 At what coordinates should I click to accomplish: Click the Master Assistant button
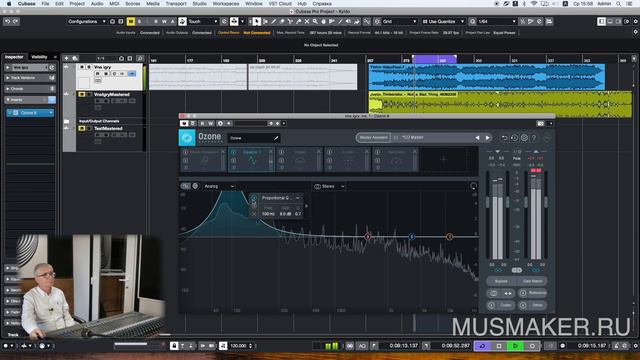point(373,138)
